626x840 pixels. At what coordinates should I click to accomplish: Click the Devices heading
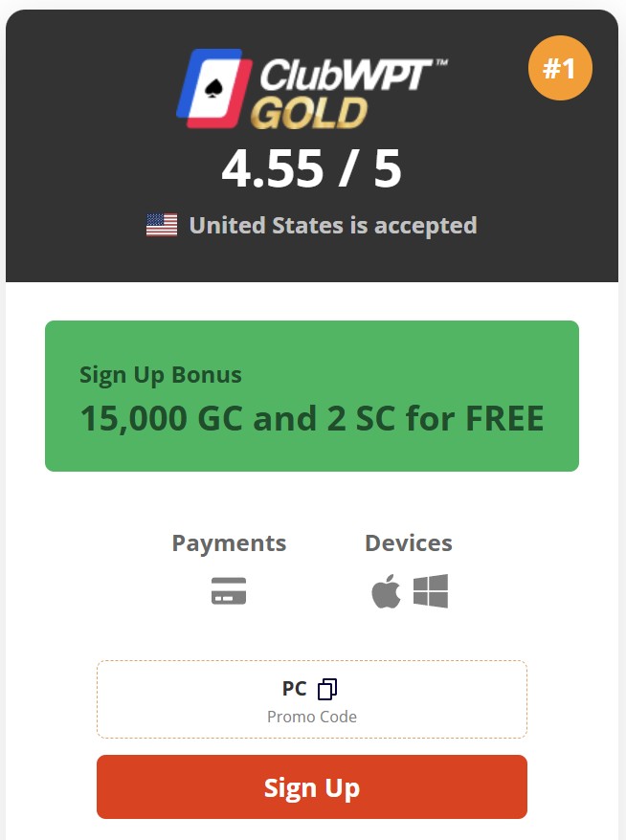tap(409, 543)
